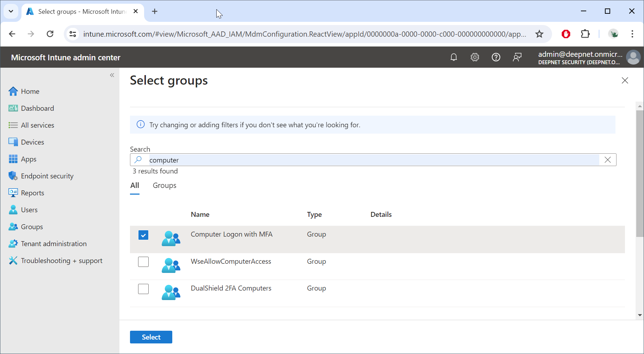Open the tab search dropdown arrow
This screenshot has height=354, width=644.
pyautogui.click(x=11, y=11)
